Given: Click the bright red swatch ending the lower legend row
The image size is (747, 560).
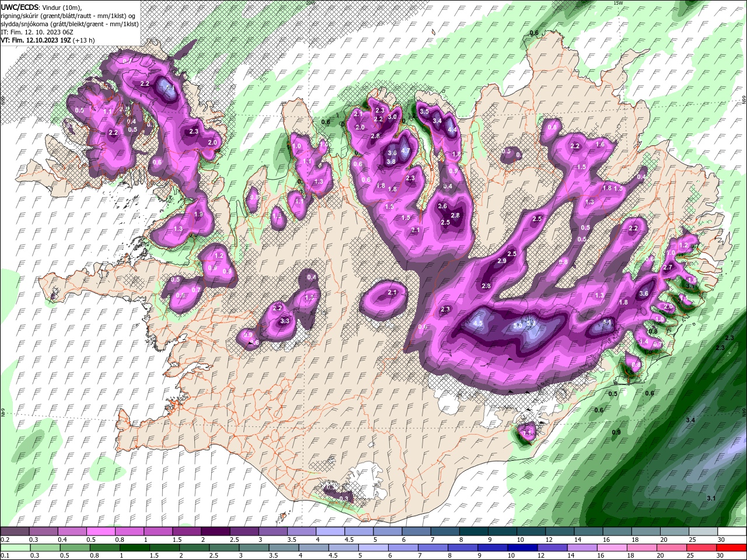Looking at the screenshot, I should (x=732, y=548).
